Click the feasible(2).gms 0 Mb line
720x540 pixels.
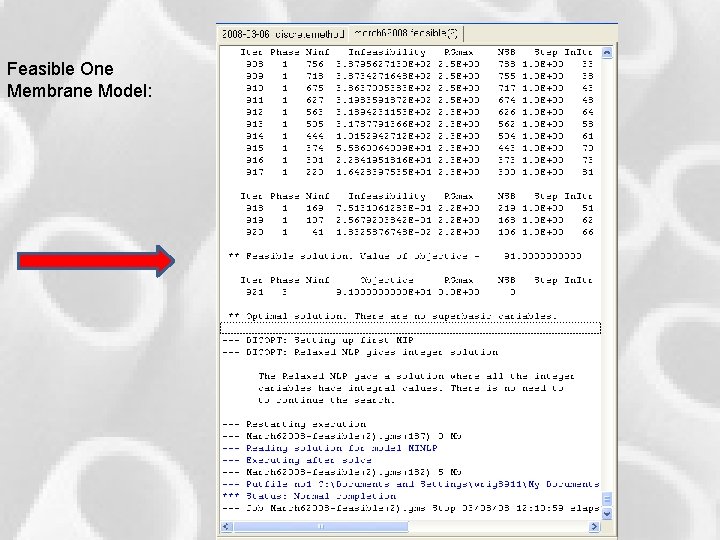342,436
